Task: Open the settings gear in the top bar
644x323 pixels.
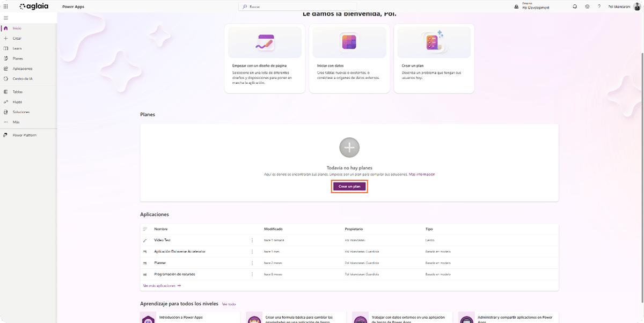Action: pyautogui.click(x=587, y=6)
